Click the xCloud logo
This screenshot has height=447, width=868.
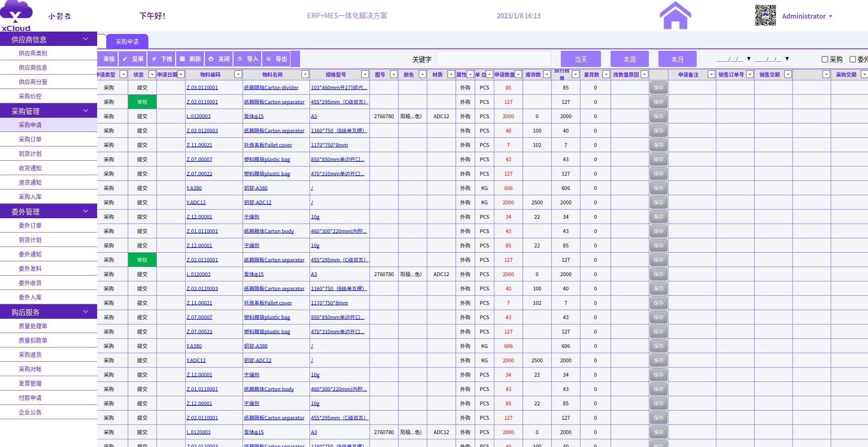(16, 16)
